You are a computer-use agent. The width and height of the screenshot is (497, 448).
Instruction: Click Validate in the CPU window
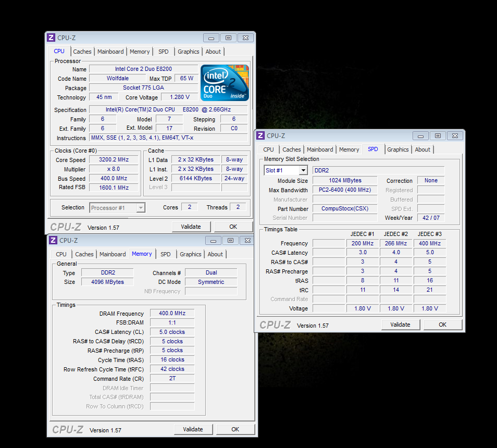[191, 227]
